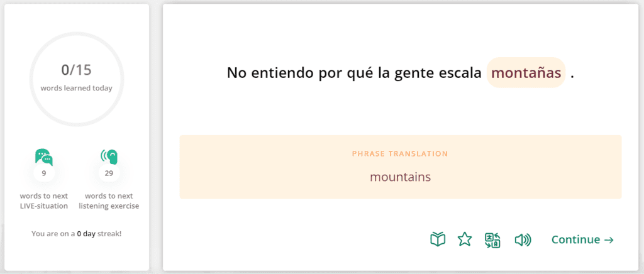
Task: Click the 9 words counter badge
Action: coord(43,173)
